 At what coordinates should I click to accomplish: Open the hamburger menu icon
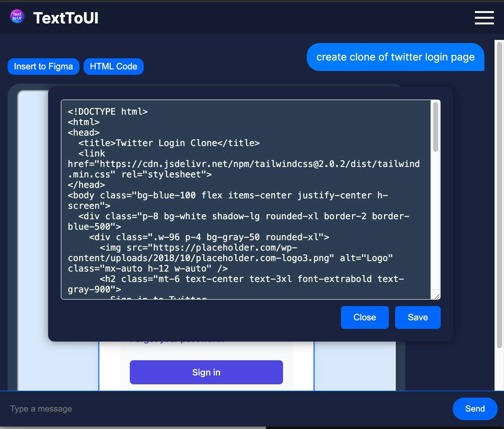coord(484,18)
